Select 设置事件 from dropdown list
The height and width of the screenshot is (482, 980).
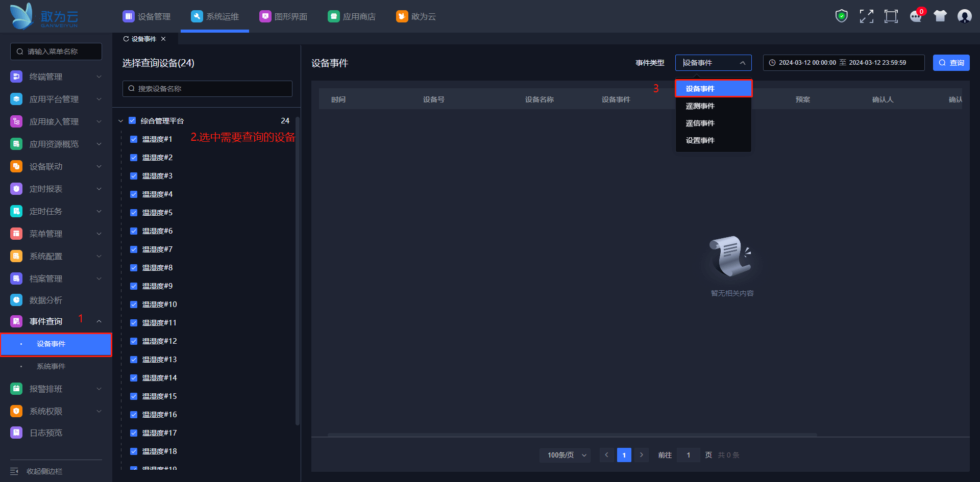click(x=714, y=141)
